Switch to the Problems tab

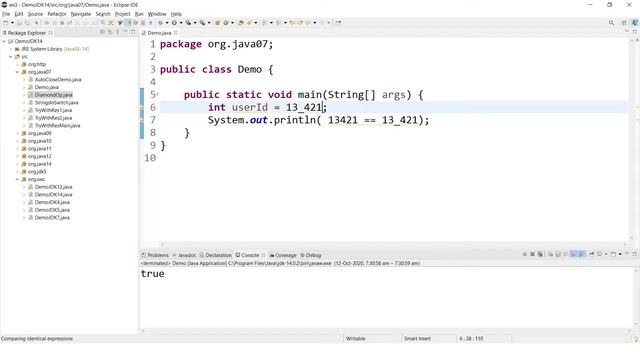155,255
